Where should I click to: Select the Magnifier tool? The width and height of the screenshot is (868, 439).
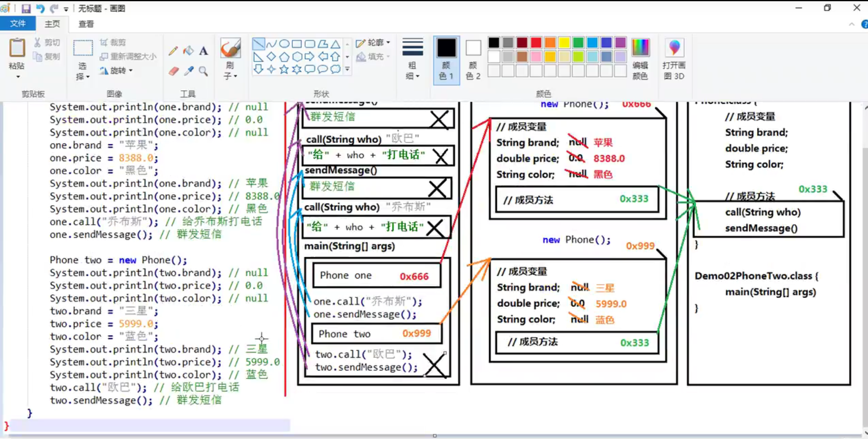click(x=203, y=71)
